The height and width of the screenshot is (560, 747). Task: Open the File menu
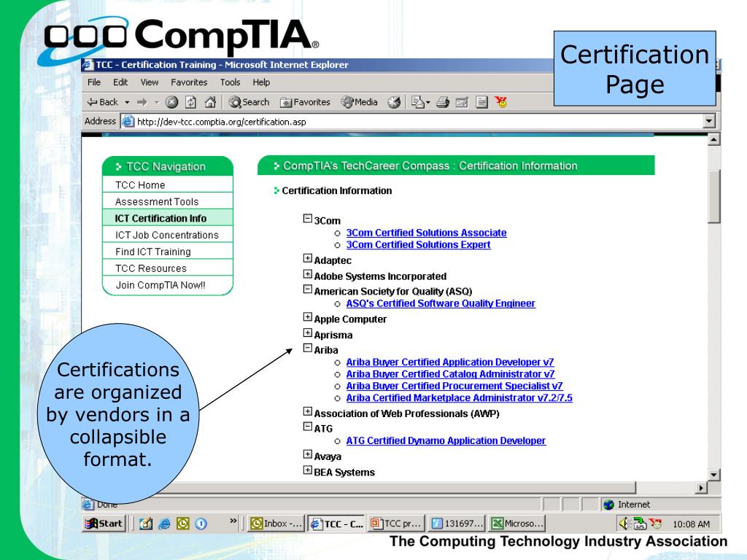(x=94, y=82)
